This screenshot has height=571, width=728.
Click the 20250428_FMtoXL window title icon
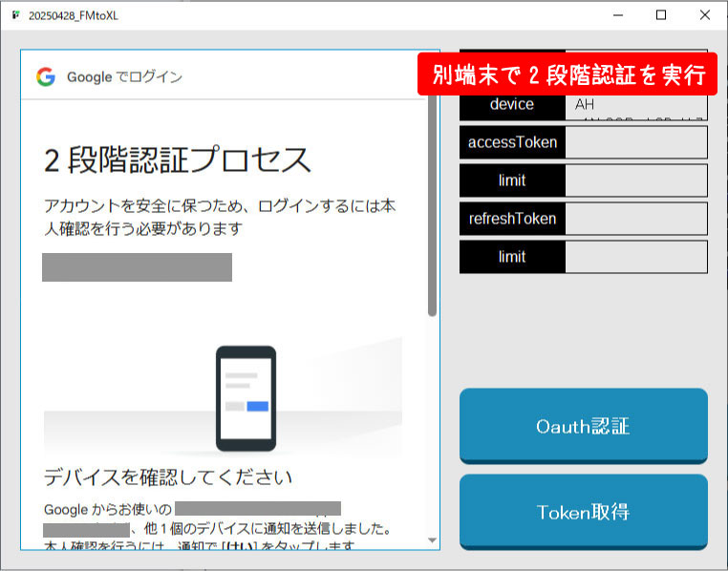[x=16, y=15]
